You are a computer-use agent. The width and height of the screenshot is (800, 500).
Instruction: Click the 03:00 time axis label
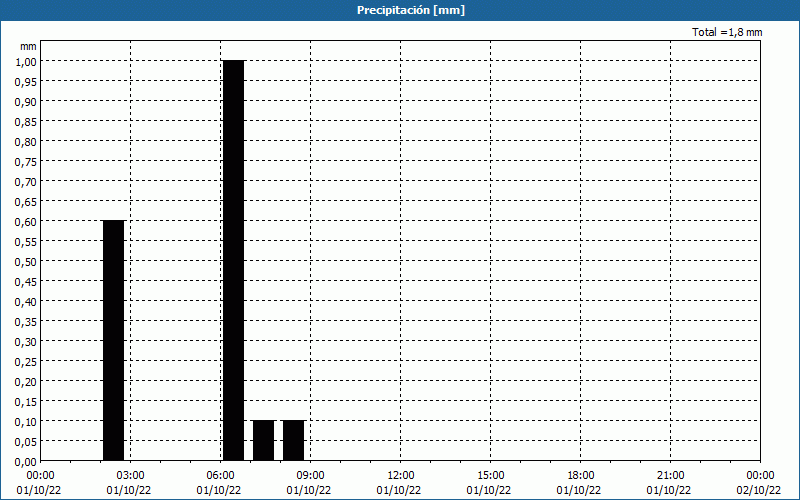131,476
